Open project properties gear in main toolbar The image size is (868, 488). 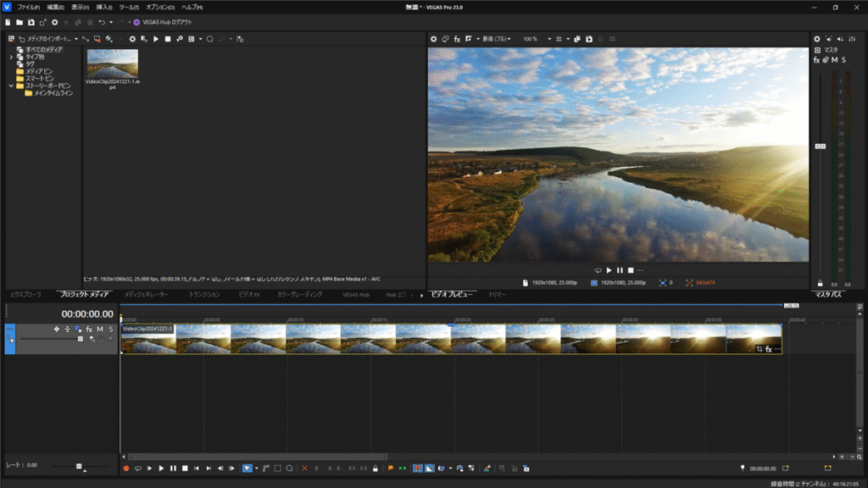pos(55,22)
